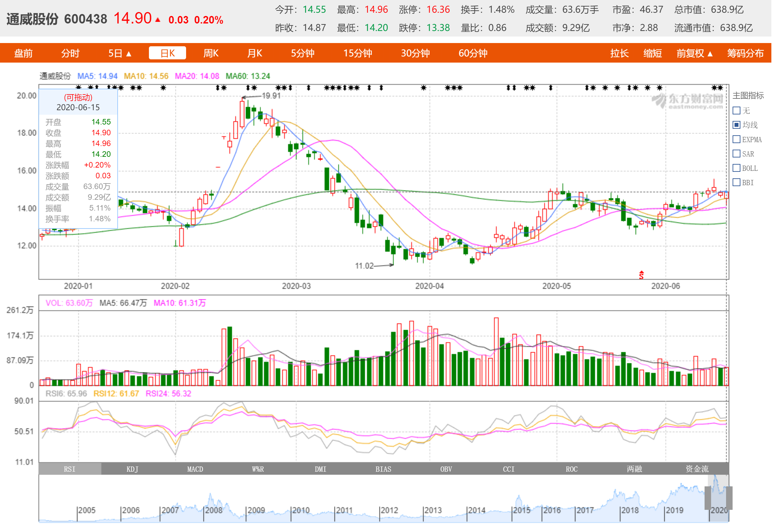Select the 资金流 capital flow tab

coord(697,469)
